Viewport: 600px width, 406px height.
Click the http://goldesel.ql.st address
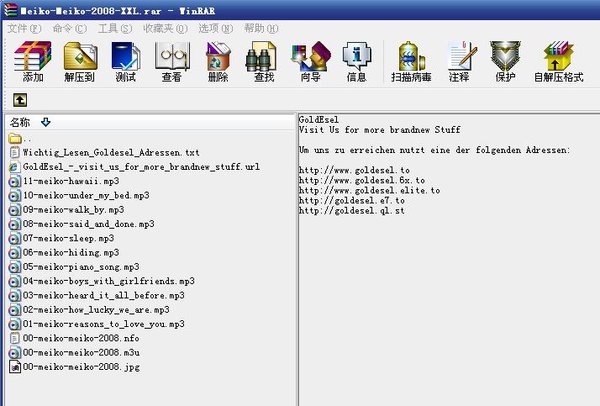click(x=352, y=210)
